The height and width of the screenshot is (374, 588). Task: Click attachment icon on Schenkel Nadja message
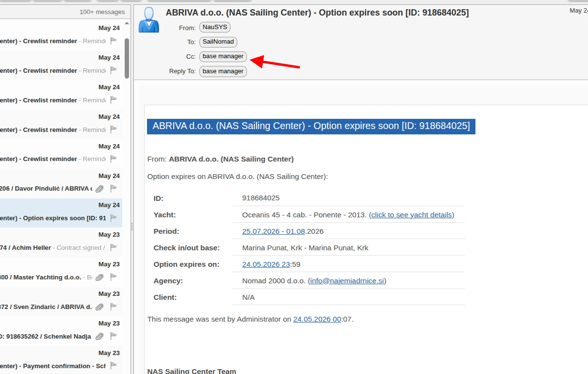pyautogui.click(x=99, y=337)
